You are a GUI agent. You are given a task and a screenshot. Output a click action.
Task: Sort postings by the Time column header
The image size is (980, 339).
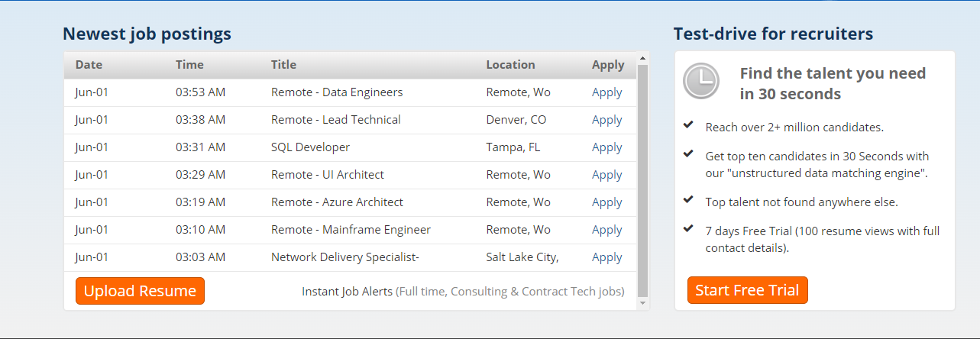(x=189, y=65)
